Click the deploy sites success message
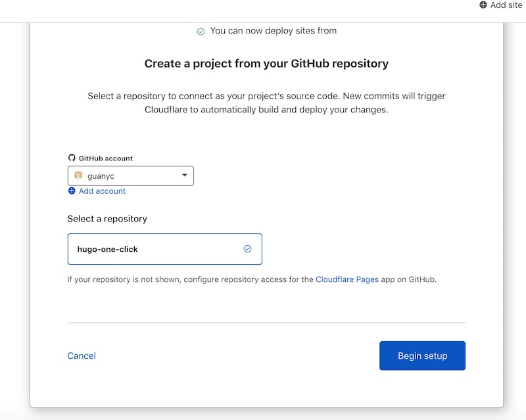 click(x=274, y=31)
